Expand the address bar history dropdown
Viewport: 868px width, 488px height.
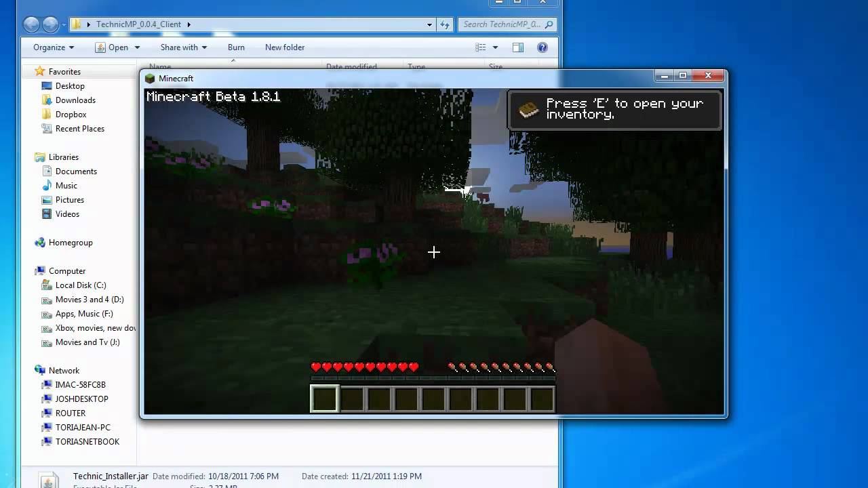click(429, 24)
